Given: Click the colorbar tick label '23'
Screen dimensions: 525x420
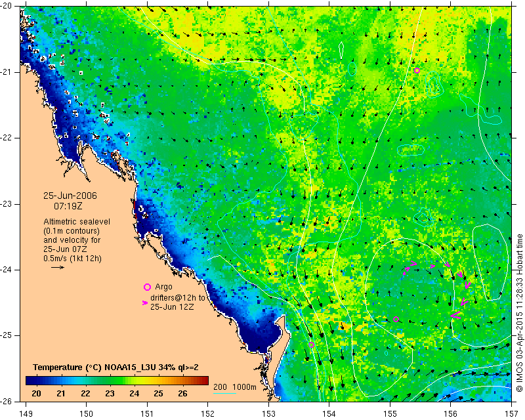Looking at the screenshot, I should (110, 394).
